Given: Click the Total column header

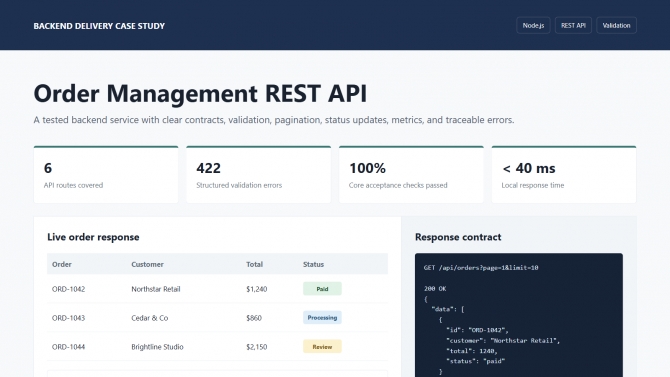Looking at the screenshot, I should coord(254,264).
